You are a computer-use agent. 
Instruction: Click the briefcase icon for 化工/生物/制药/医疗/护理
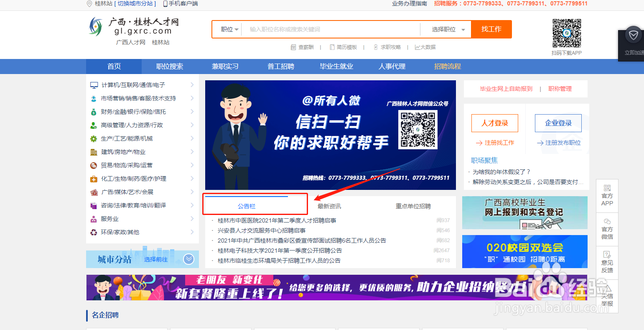click(94, 179)
